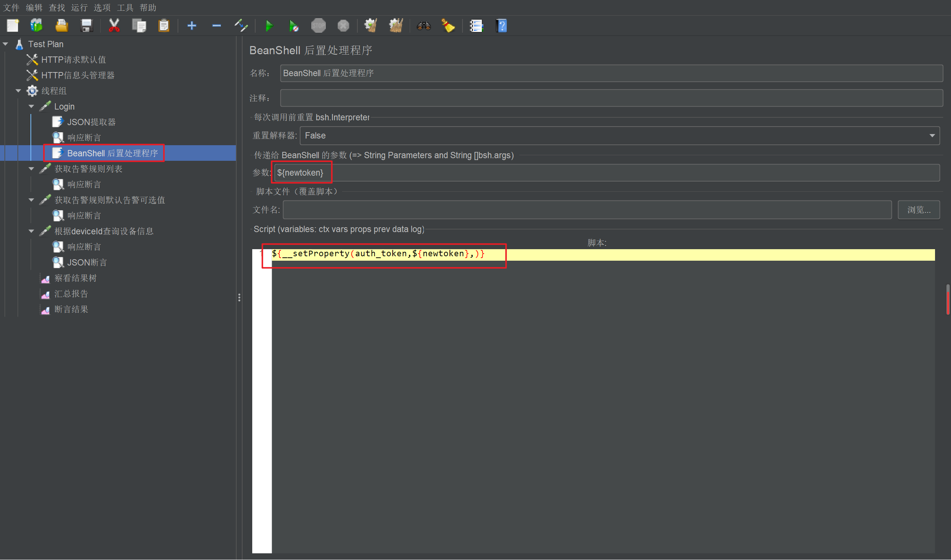This screenshot has width=951, height=560.
Task: Click the Shutdown test icon
Action: click(x=343, y=26)
